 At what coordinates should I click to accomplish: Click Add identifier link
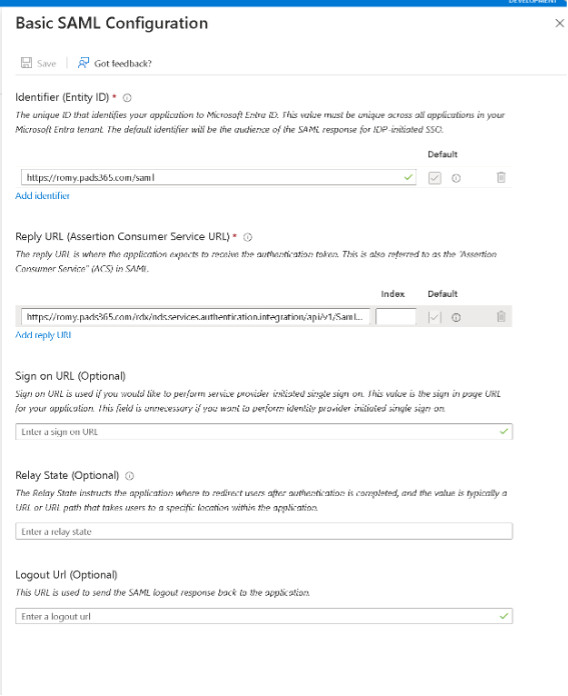click(x=43, y=196)
